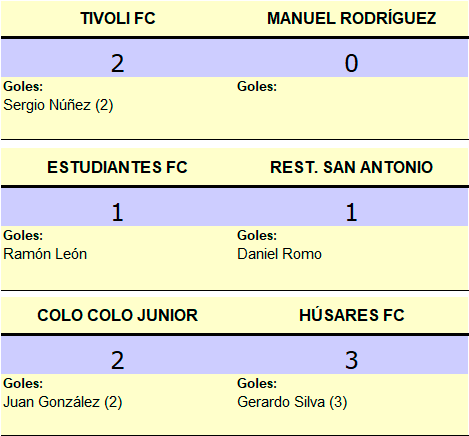Screen dimensions: 469x436
Task: Select the MANUEL RODRÍGUEZ team header
Action: coord(352,18)
